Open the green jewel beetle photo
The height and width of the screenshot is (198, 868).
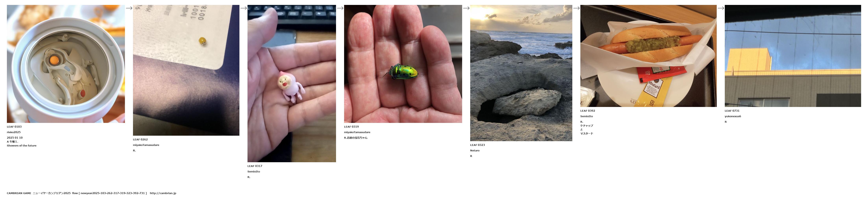[x=403, y=64]
